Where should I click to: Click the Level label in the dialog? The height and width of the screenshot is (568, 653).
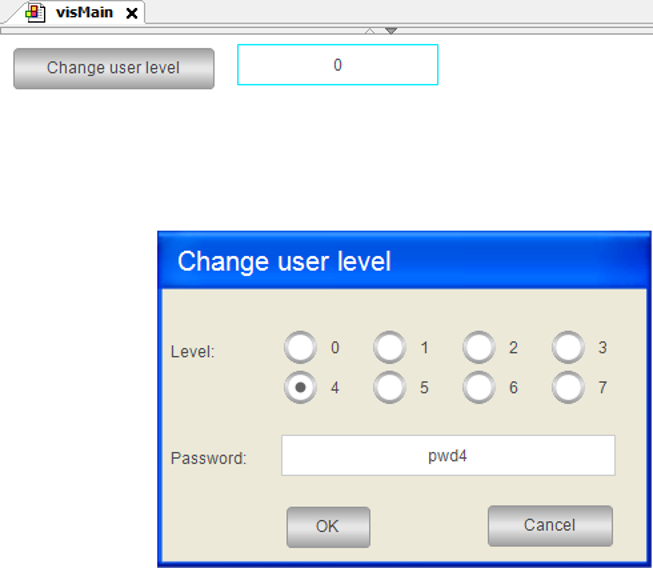click(x=193, y=352)
